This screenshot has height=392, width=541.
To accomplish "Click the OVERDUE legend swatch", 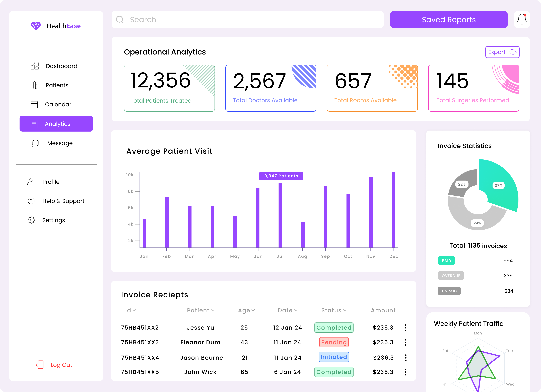I will (451, 276).
